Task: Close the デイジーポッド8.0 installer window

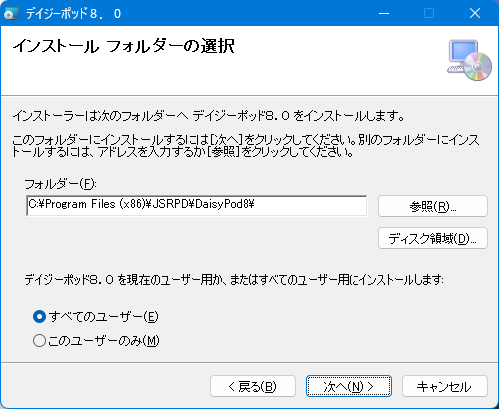Action: tap(475, 13)
